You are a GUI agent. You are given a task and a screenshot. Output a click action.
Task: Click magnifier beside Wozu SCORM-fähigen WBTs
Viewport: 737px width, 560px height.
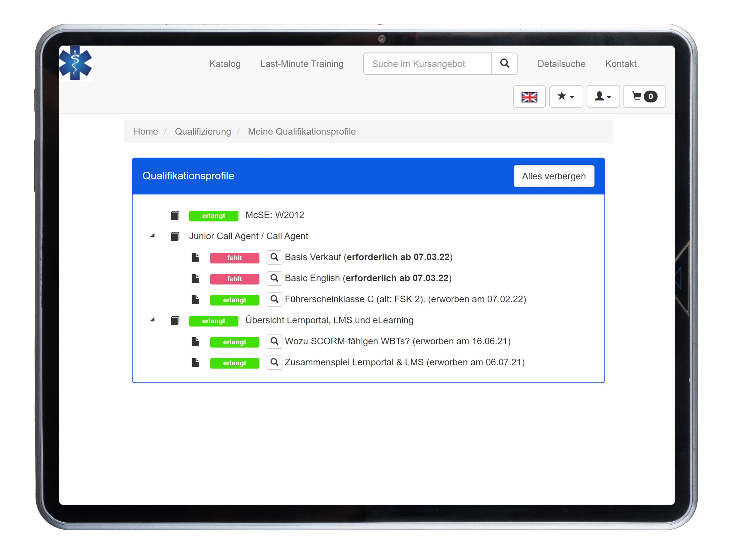274,341
